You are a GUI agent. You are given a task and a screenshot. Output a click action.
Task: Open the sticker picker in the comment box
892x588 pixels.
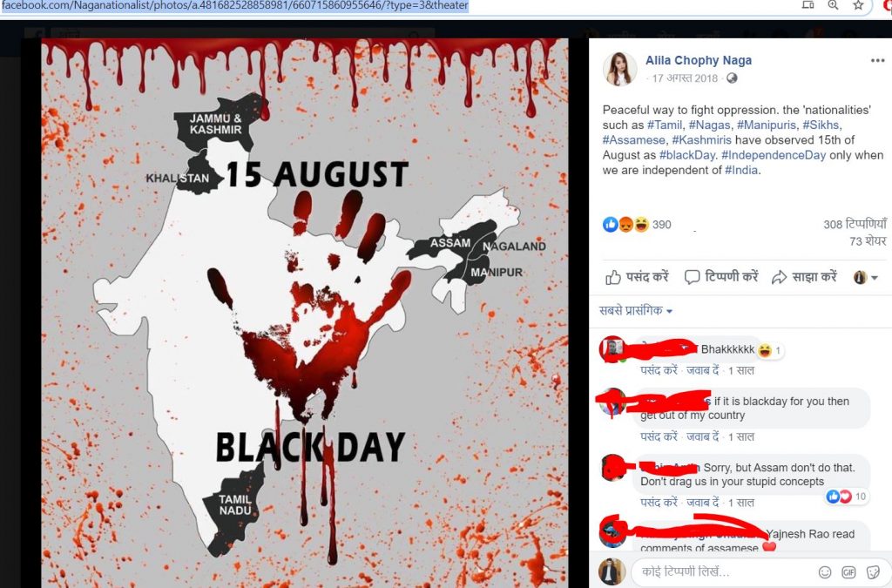[873, 572]
